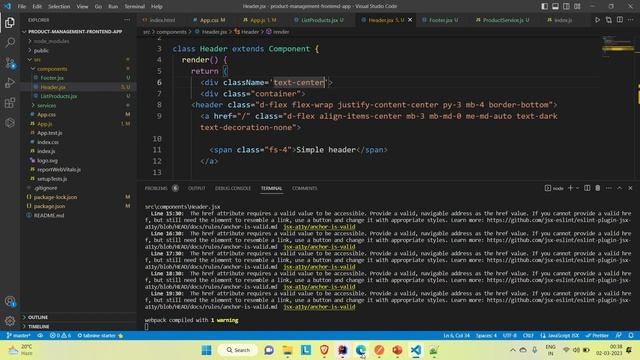This screenshot has width=640, height=360.
Task: Click the taskbar Search box
Action: point(238,350)
